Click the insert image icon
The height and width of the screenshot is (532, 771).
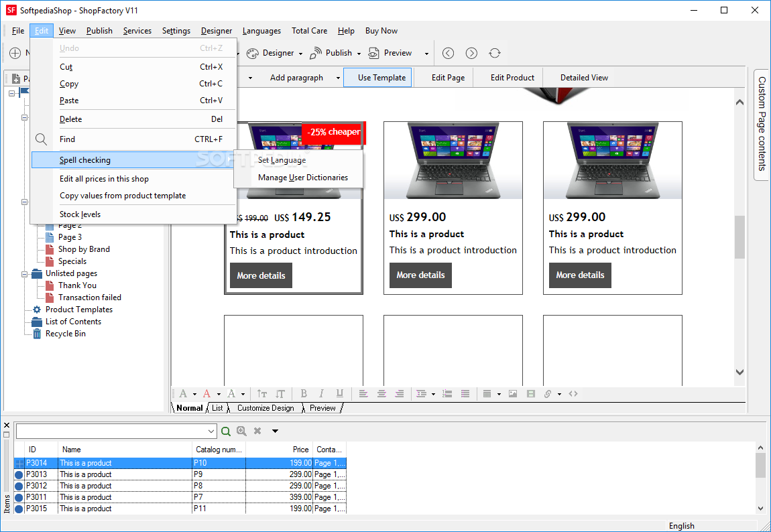pos(513,393)
